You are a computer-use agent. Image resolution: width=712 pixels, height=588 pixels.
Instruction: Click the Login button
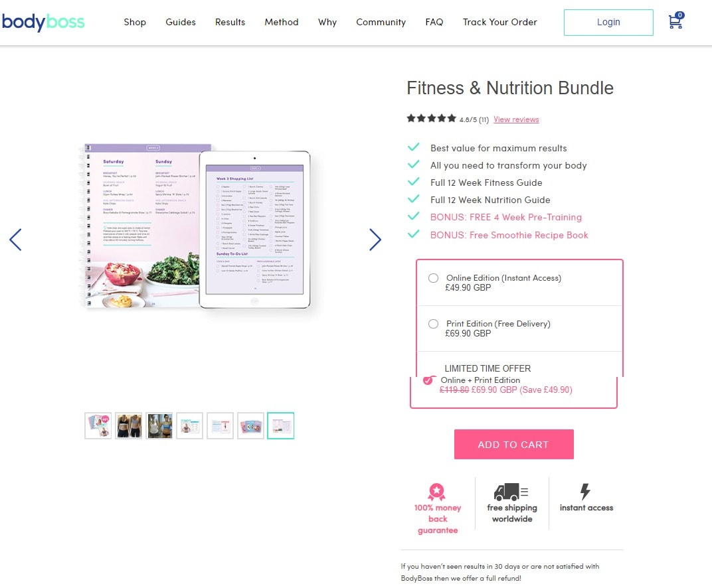(608, 22)
